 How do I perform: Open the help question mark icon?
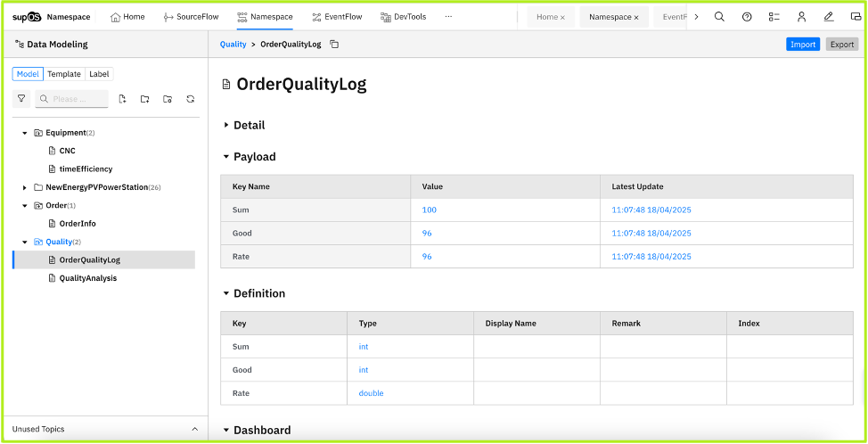[x=746, y=17]
